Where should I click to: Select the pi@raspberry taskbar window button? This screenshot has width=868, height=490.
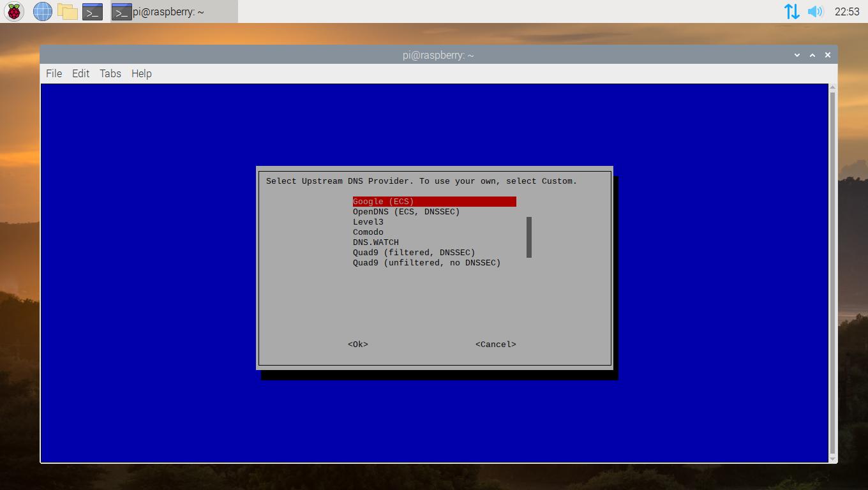174,11
